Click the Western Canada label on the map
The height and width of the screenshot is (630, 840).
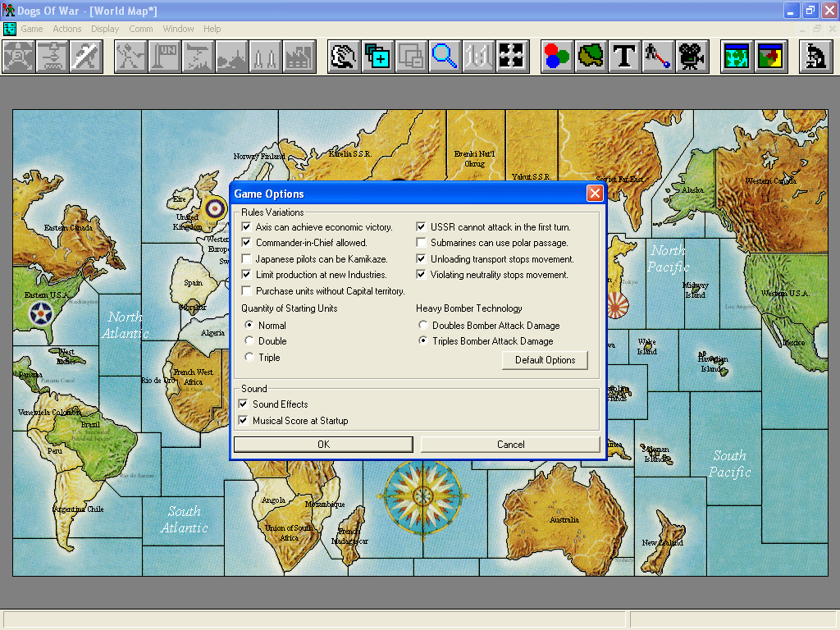pyautogui.click(x=771, y=181)
